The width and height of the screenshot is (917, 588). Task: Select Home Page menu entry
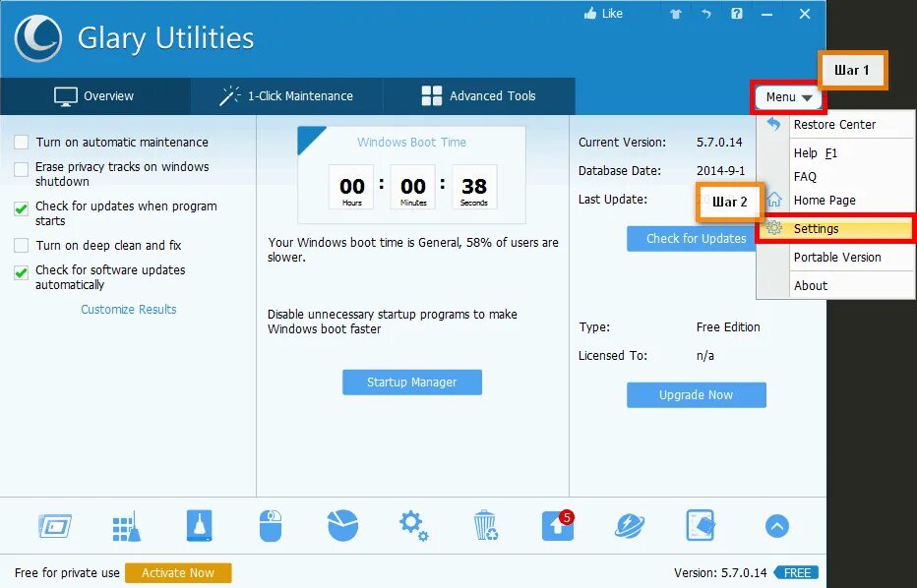tap(836, 200)
